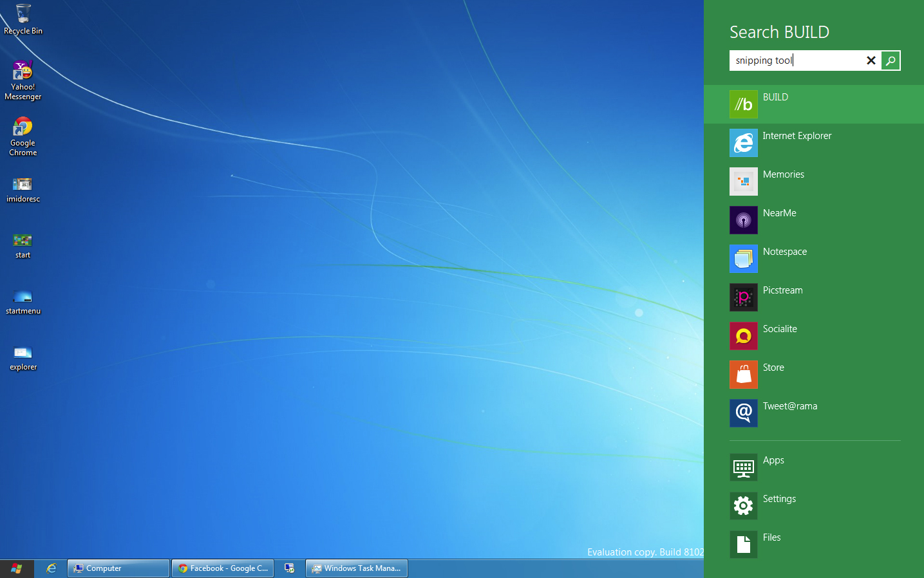Click the 'Picstream' text label
The height and width of the screenshot is (578, 924).
pos(783,290)
